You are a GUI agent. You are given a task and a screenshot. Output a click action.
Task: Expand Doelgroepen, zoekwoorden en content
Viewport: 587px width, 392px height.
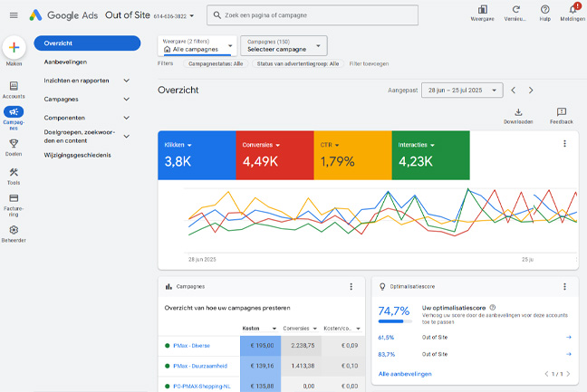(127, 137)
